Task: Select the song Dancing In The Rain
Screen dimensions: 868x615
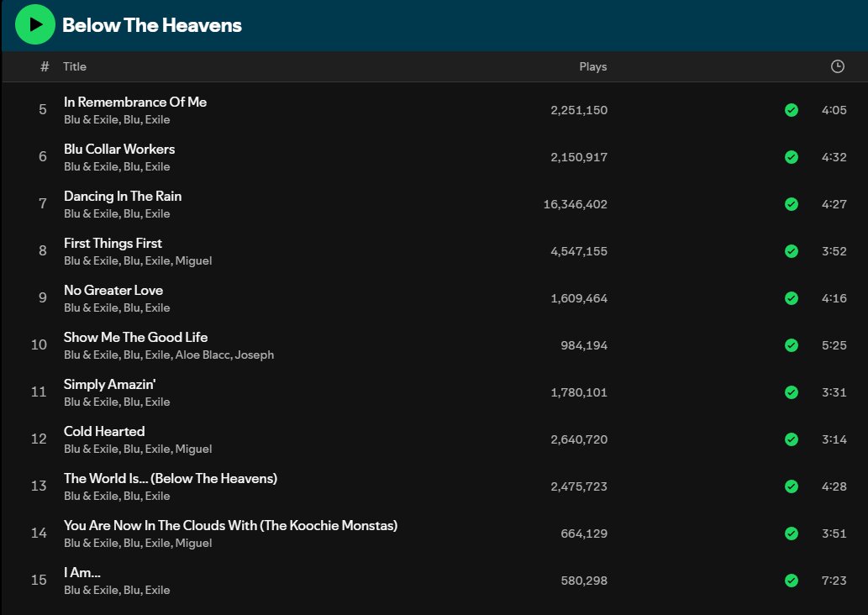Action: [123, 196]
